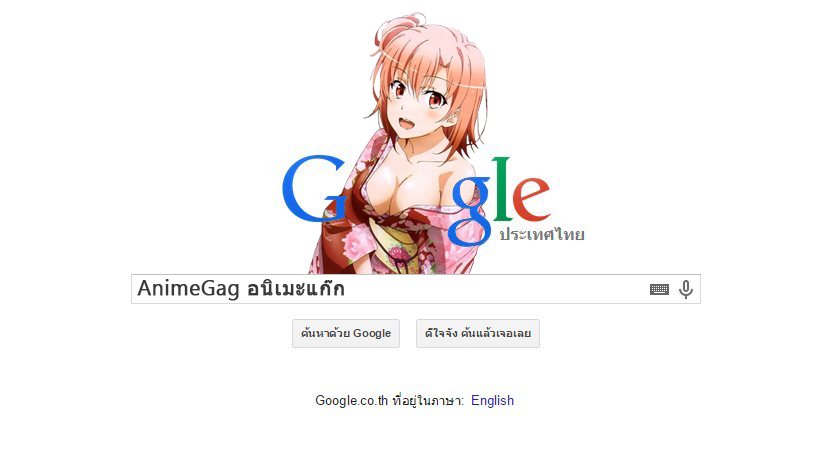Switch the language via the English link

click(492, 400)
